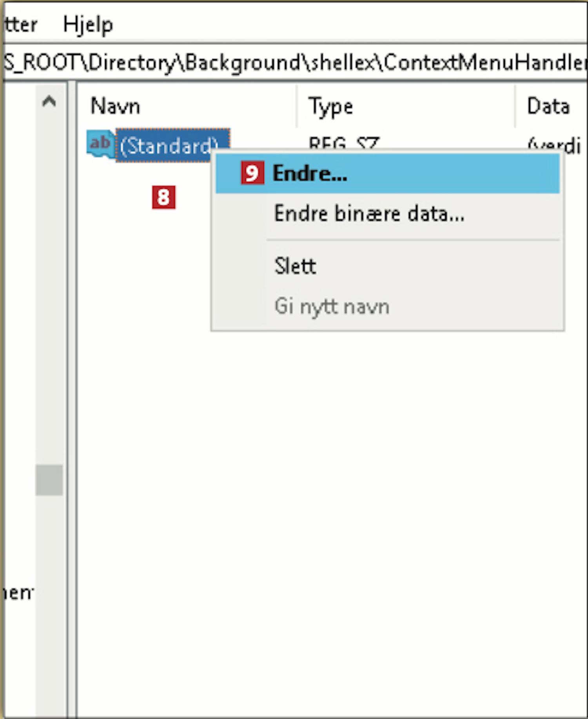Click the red number 8 badge
Viewport: 588px width, 719px height.
[x=163, y=197]
